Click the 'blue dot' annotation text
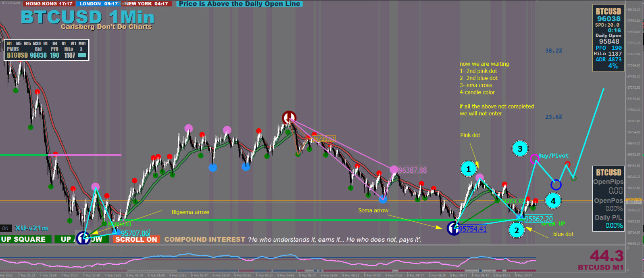Screen dimensions: 644x278 pos(563,234)
